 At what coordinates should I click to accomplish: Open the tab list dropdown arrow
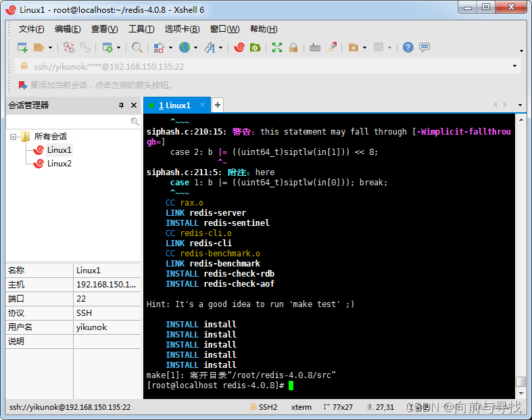point(520,105)
